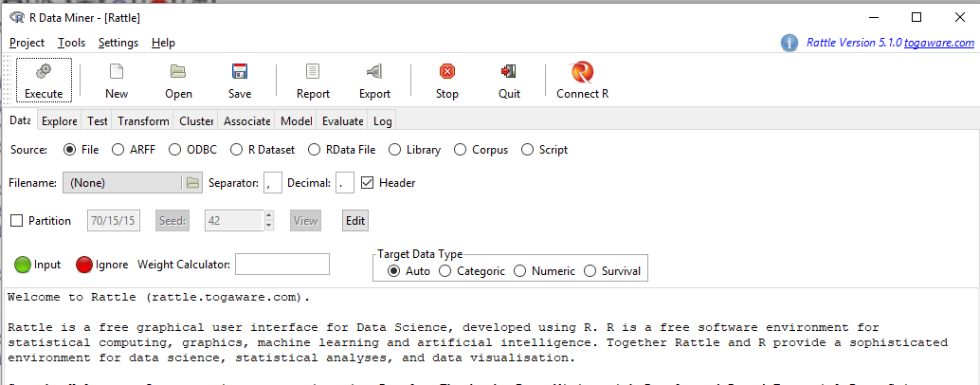Click the Connect R icon
Viewport: 980px width, 385px height.
point(582,72)
